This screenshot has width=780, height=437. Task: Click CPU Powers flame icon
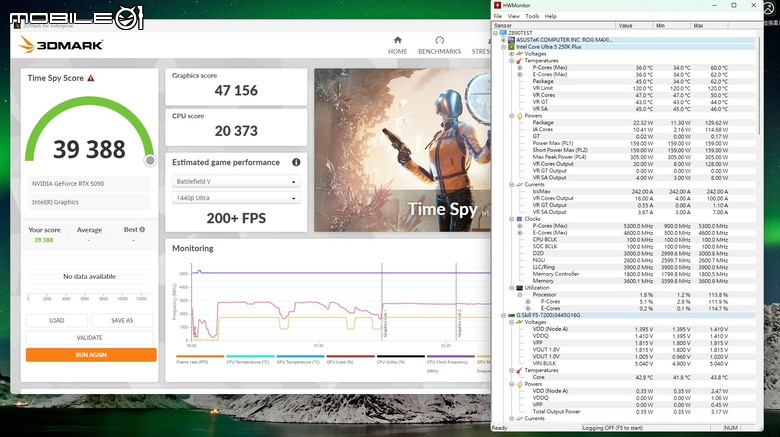[x=519, y=116]
